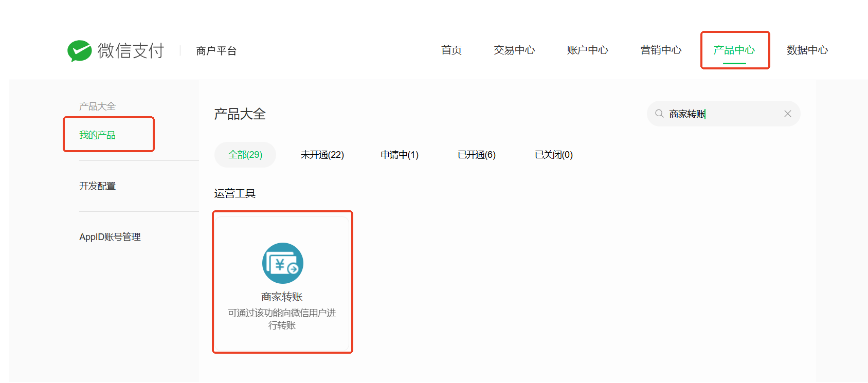The height and width of the screenshot is (383, 868).
Task: Navigate to 数据中心
Action: coord(807,50)
